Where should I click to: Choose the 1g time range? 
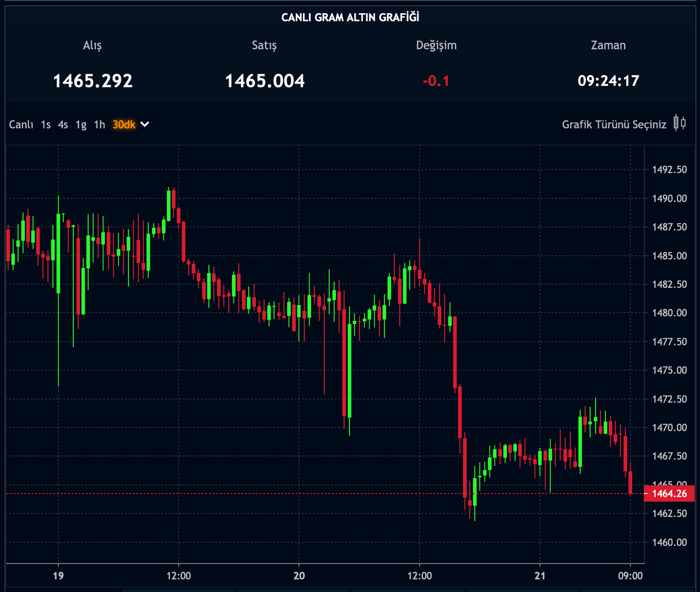(x=81, y=125)
